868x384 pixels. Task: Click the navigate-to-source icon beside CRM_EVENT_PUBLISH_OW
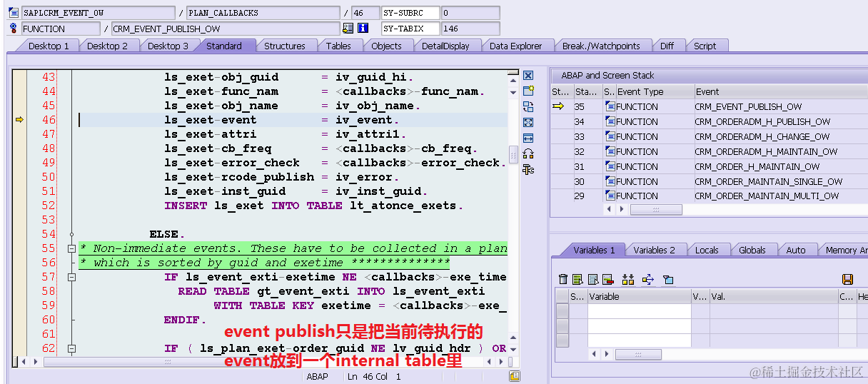point(348,29)
